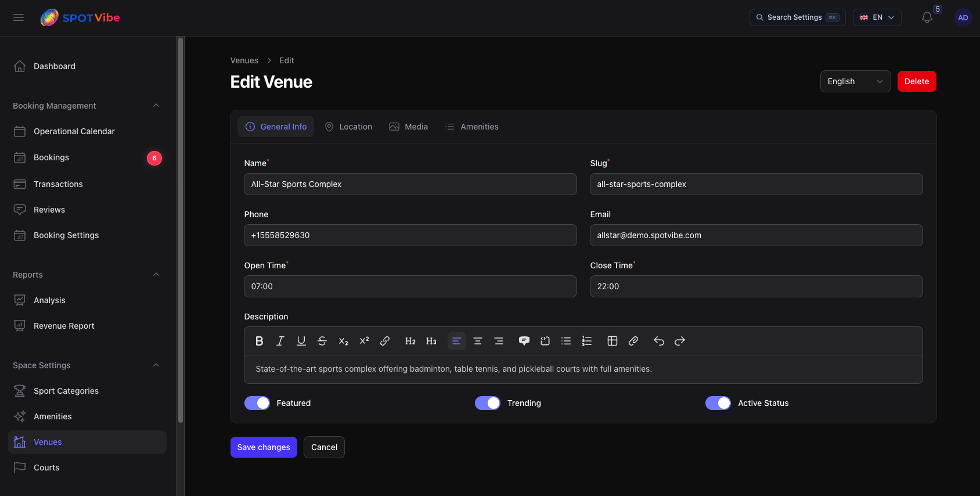Click the SpotVibe logo

pyautogui.click(x=80, y=17)
